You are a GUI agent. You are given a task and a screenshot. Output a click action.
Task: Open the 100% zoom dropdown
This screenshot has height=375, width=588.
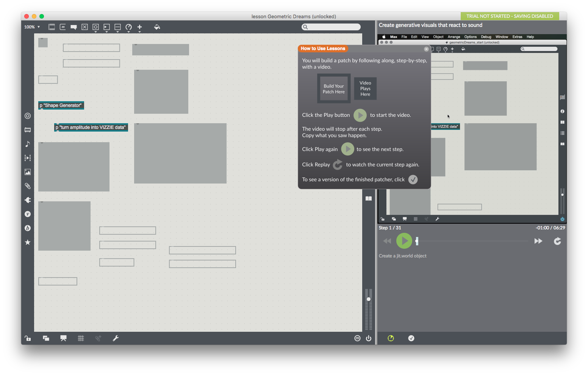(x=32, y=27)
